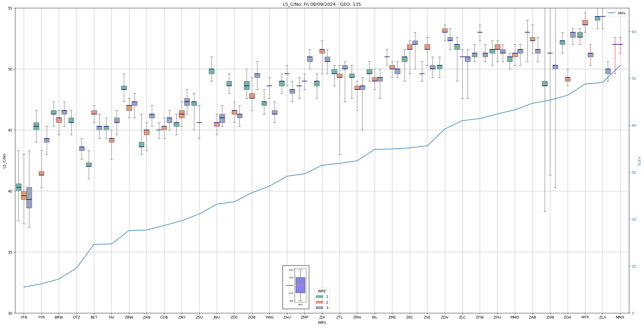Click the YFB label on x-axis
Viewport: 644px width, 327px height.
pyautogui.click(x=24, y=317)
